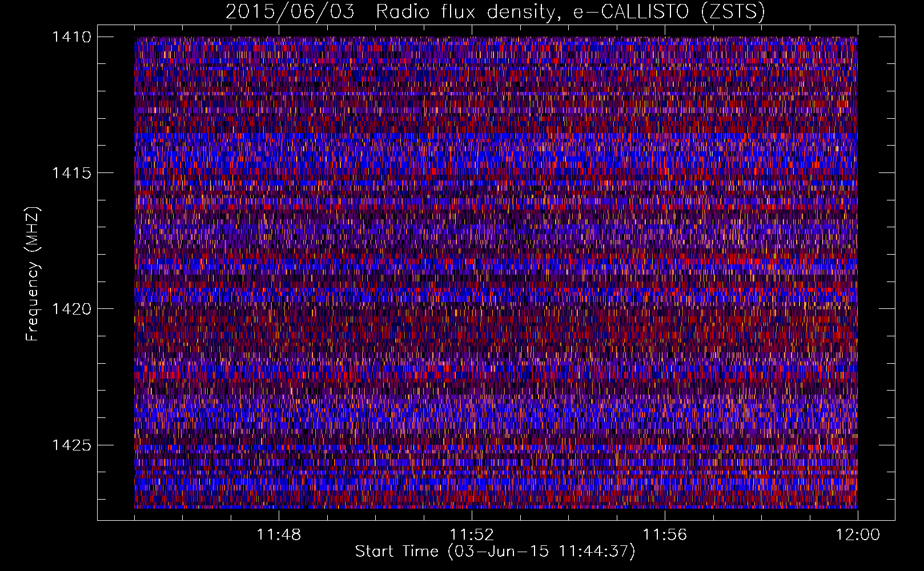Click the 1415 frequency tick label

71,173
